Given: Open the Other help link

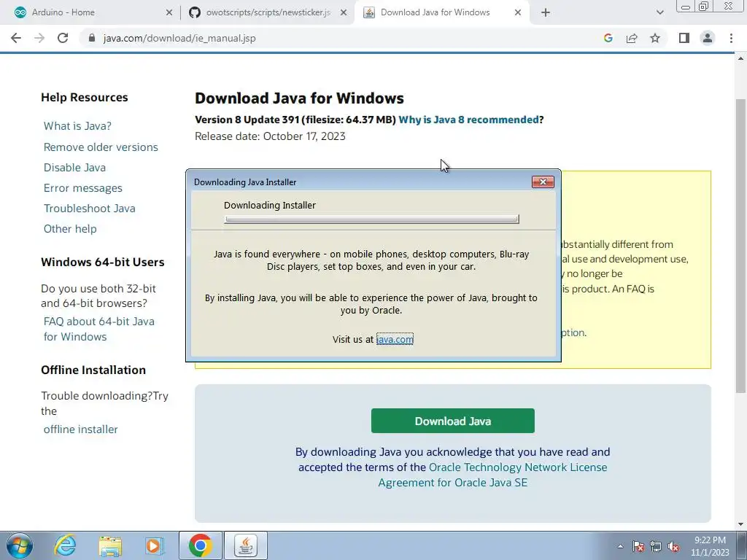Looking at the screenshot, I should (70, 229).
